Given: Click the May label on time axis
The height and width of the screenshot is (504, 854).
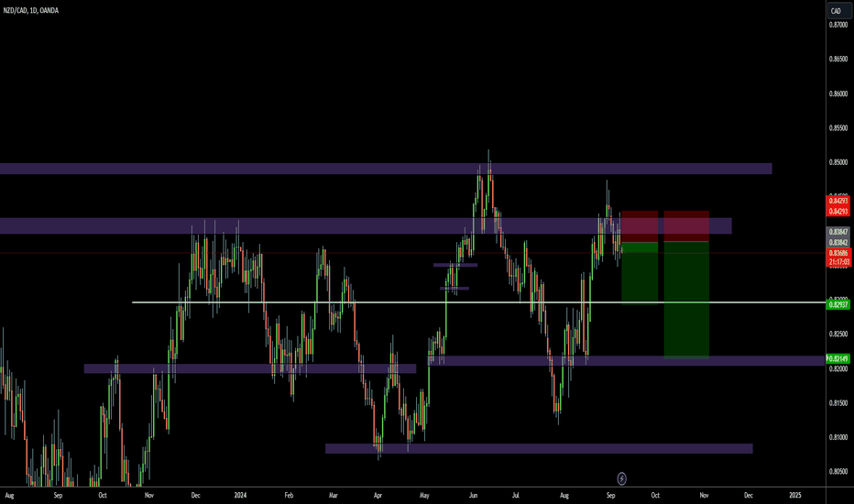Looking at the screenshot, I should [424, 495].
